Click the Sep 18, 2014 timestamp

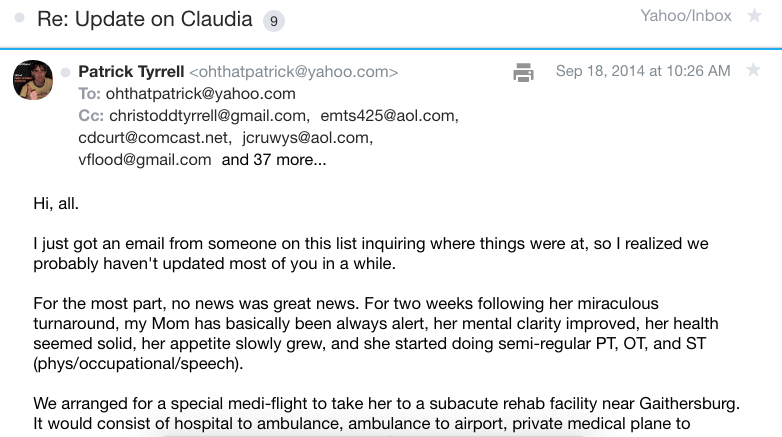[x=642, y=71]
